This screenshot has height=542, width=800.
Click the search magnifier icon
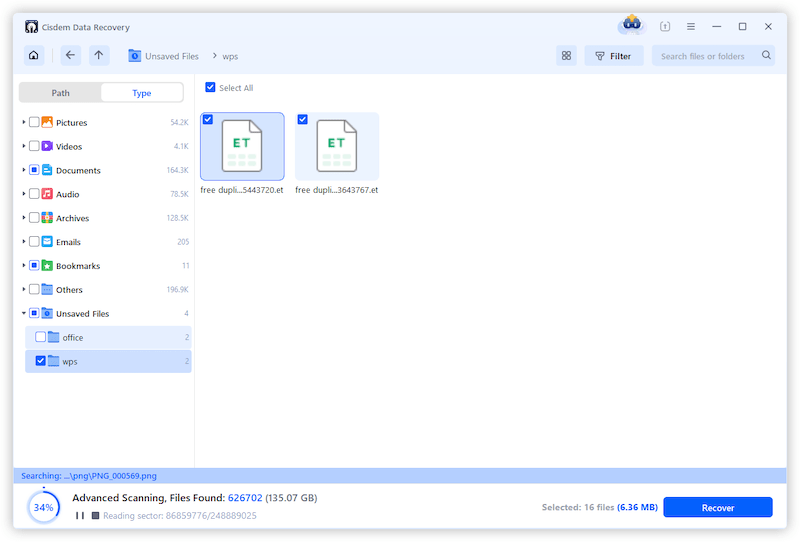click(766, 55)
